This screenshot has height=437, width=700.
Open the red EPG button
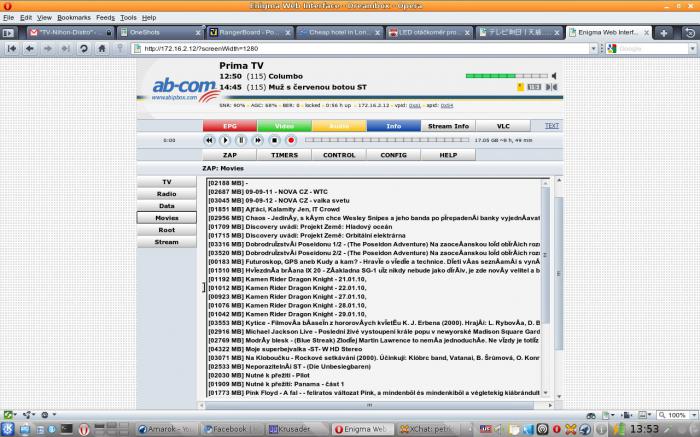pyautogui.click(x=230, y=126)
